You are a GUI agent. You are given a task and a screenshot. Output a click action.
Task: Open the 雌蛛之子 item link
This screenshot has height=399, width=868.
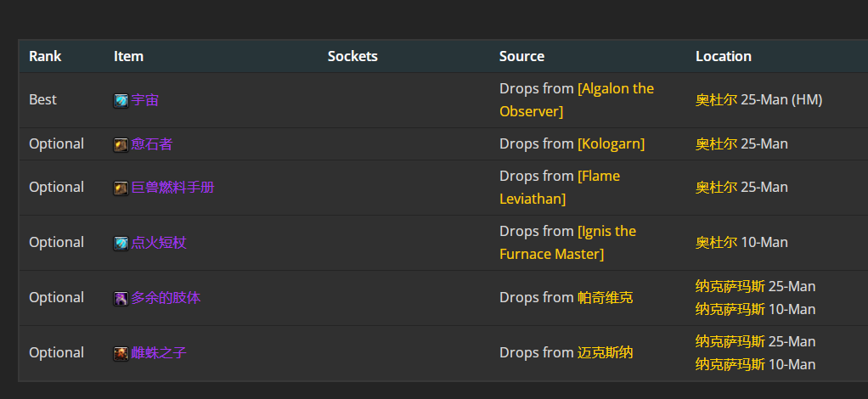(159, 353)
